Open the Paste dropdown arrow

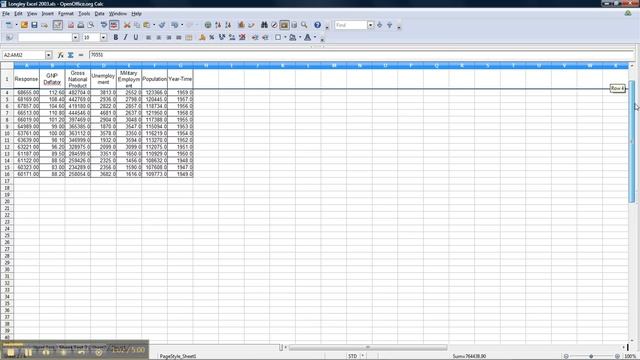coord(154,25)
